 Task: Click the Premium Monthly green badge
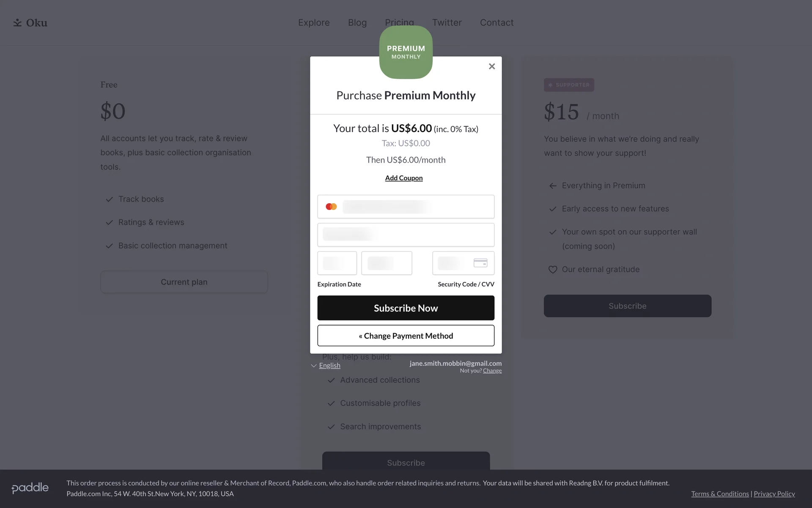406,52
